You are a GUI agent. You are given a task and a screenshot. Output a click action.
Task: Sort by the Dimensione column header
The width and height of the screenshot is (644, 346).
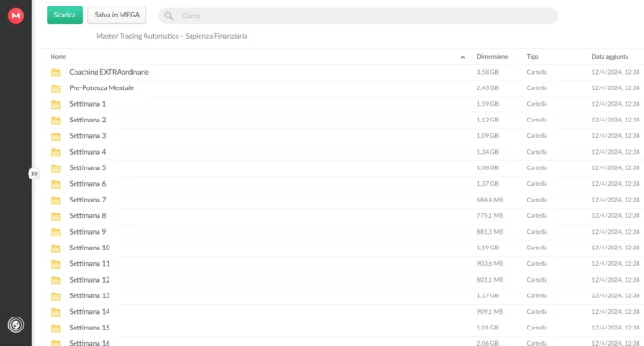(x=492, y=57)
